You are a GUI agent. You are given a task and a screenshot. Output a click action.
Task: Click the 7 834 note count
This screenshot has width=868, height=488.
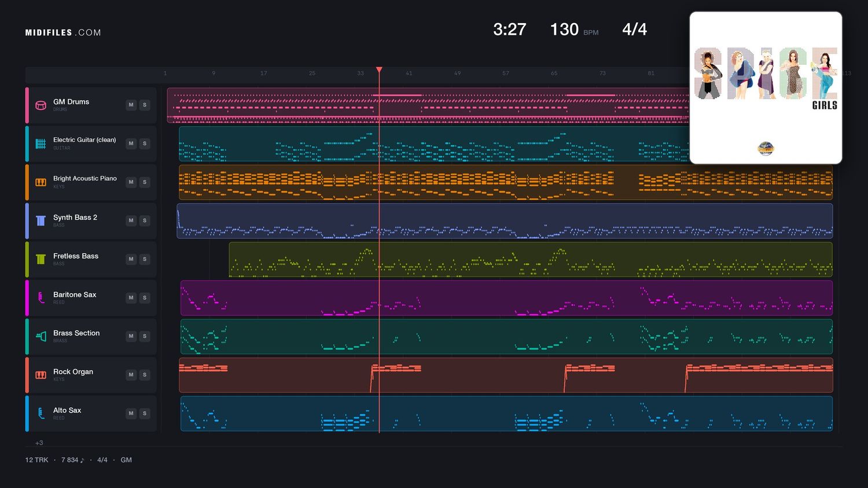point(73,460)
